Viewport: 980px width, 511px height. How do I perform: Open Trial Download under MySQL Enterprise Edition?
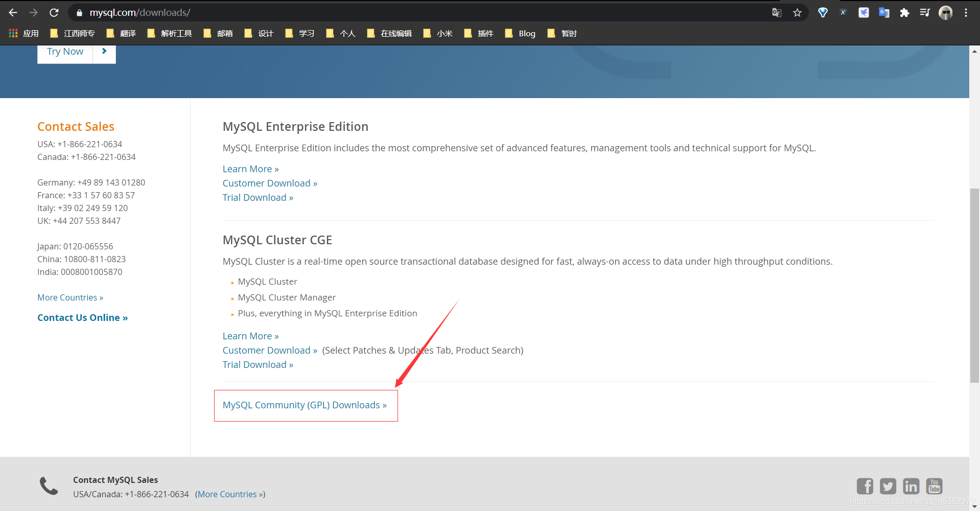(258, 198)
